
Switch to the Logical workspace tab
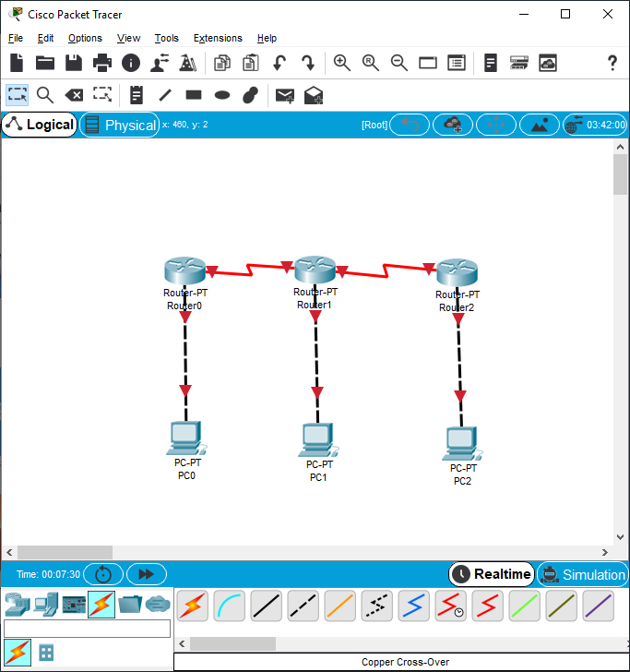40,125
